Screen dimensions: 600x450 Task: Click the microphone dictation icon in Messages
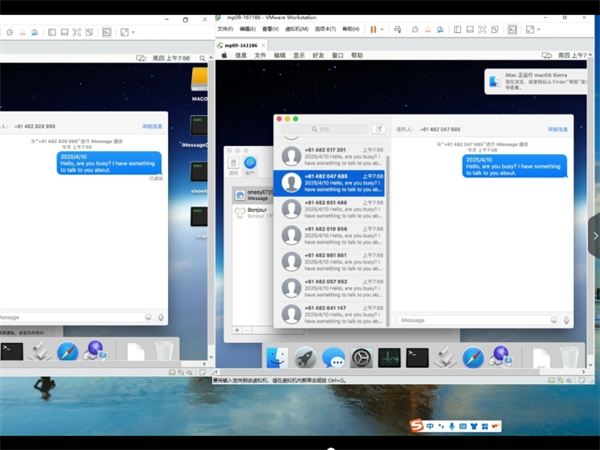click(x=566, y=320)
